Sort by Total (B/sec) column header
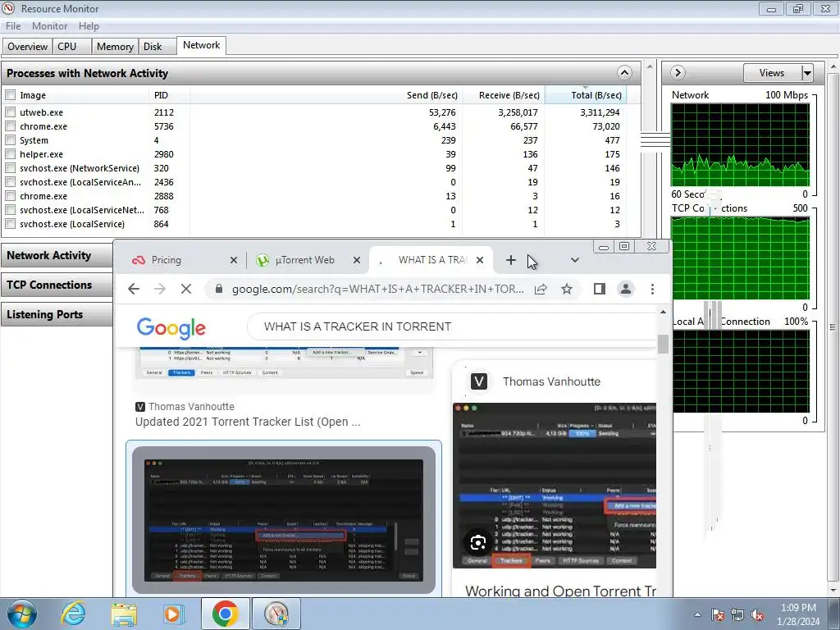Screen dimensions: 840x630 (x=586, y=95)
